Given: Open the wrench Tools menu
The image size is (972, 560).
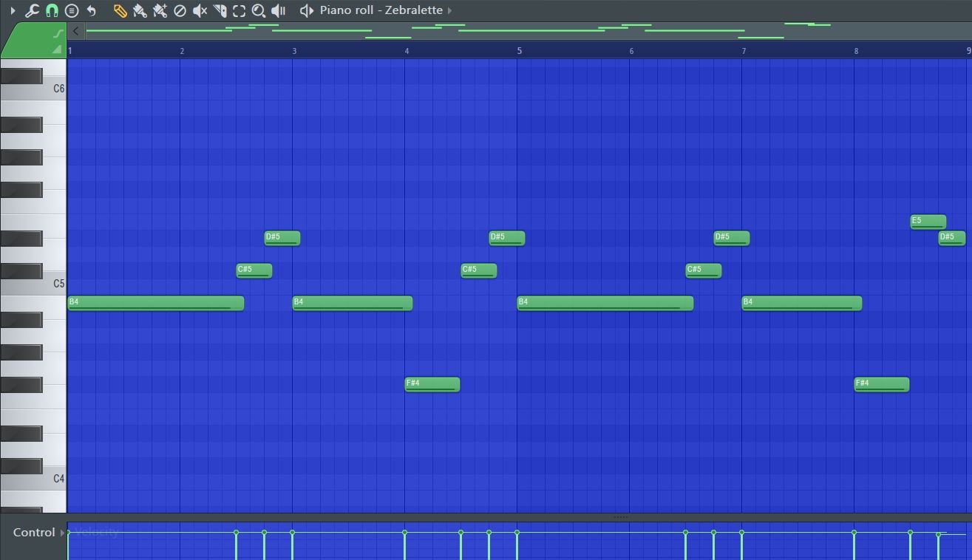Looking at the screenshot, I should 32,10.
